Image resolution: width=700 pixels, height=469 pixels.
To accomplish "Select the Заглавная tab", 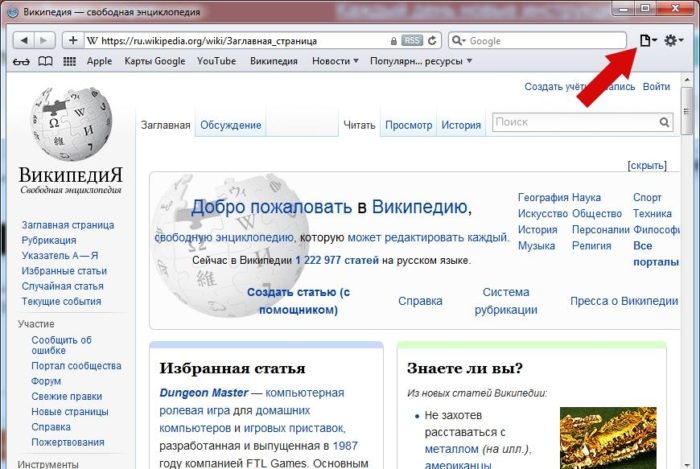I will click(x=166, y=125).
